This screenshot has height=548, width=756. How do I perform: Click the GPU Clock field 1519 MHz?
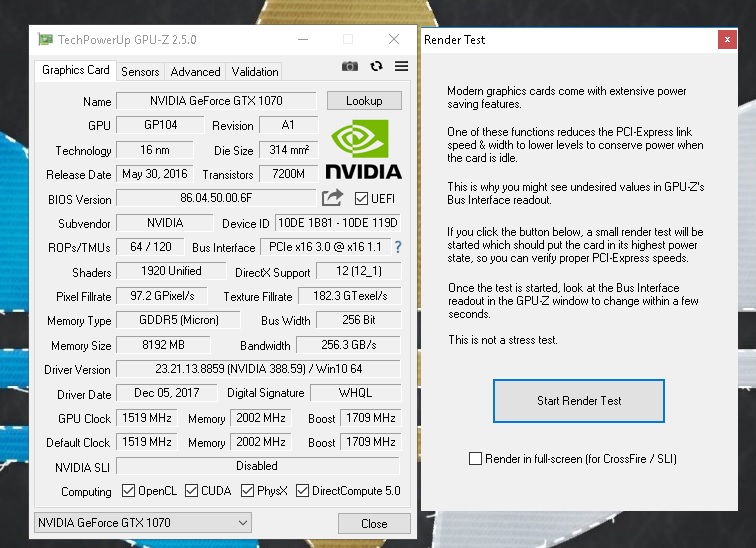[147, 418]
